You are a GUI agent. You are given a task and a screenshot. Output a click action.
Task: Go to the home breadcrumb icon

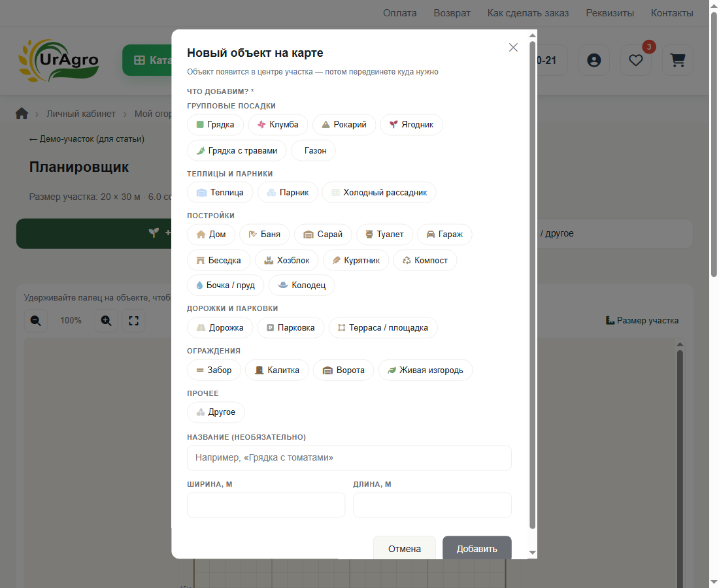tap(22, 114)
